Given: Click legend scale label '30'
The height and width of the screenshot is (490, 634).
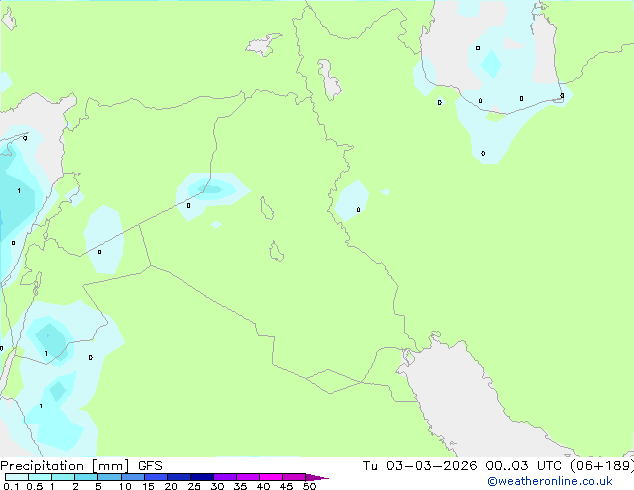Looking at the screenshot, I should pos(217,486).
